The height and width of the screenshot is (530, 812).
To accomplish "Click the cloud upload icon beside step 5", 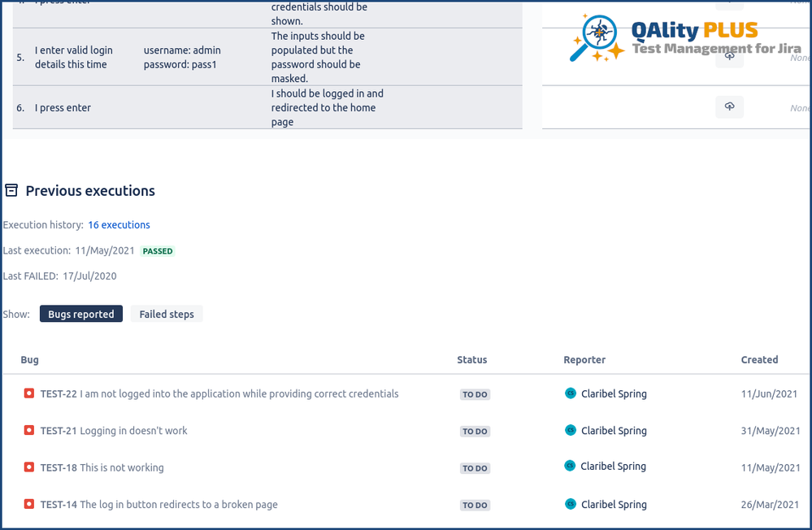I will point(728,57).
